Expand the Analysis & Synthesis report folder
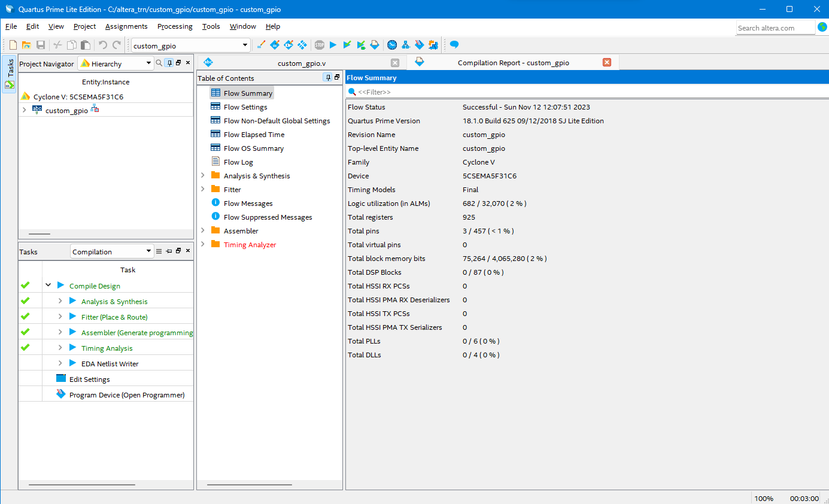Viewport: 829px width, 504px height. [x=203, y=175]
